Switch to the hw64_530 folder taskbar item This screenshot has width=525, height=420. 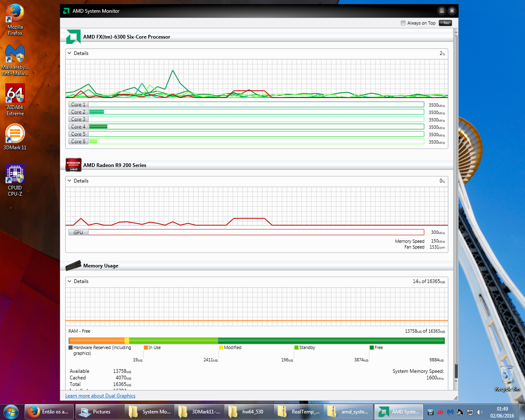point(249,412)
